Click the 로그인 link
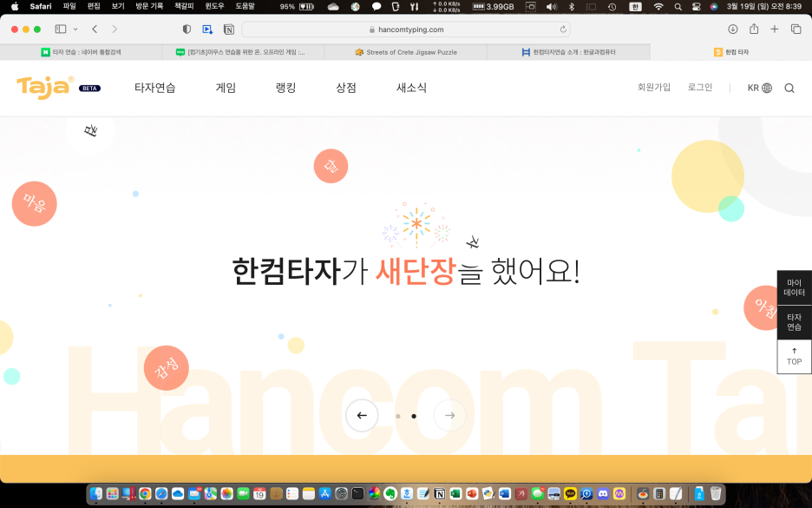The image size is (812, 508). point(700,87)
